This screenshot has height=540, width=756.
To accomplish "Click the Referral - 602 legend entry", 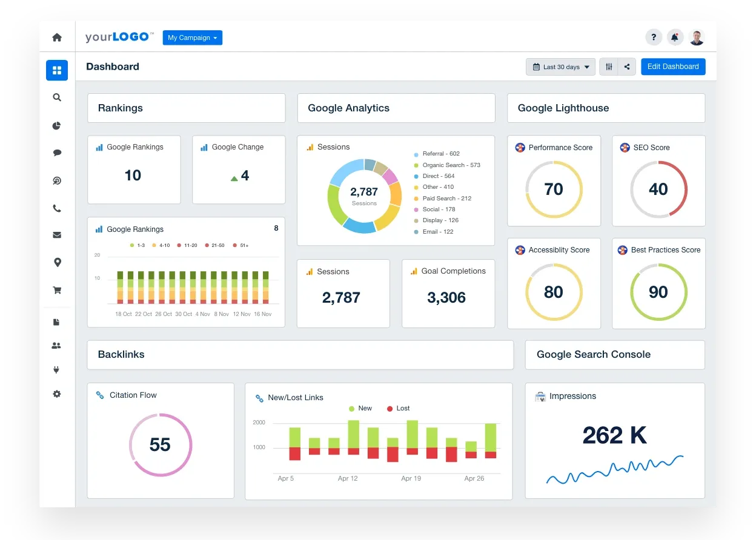I will (x=437, y=154).
